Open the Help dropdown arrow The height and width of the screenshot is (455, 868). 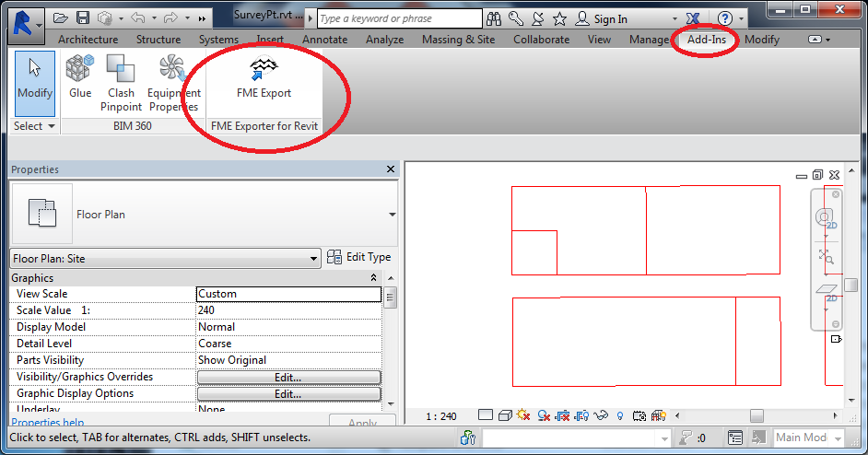(741, 18)
